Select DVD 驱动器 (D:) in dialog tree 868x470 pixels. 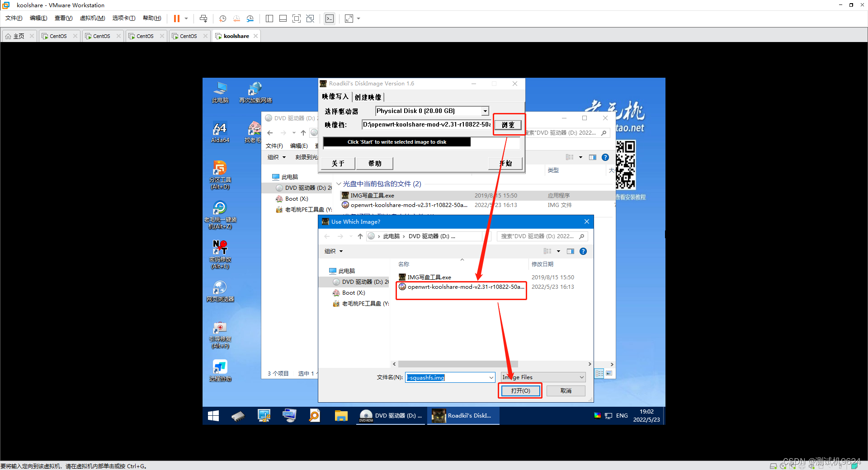coord(360,282)
